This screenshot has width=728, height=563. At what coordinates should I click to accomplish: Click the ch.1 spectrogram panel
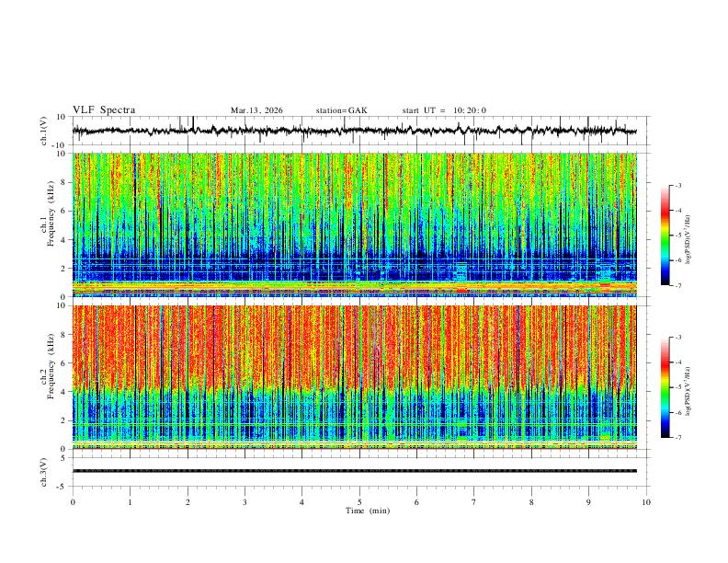(354, 224)
